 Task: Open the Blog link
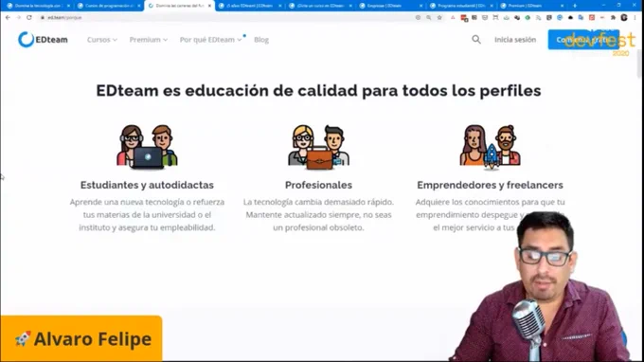261,40
